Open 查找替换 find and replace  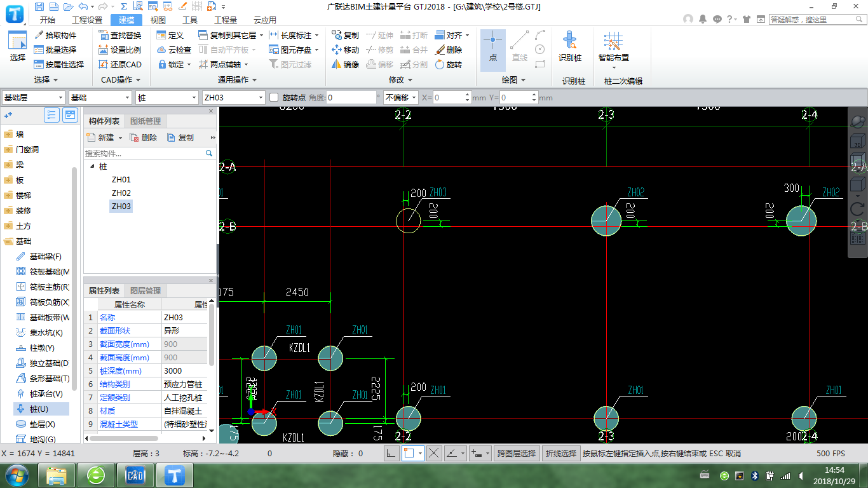[x=120, y=35]
